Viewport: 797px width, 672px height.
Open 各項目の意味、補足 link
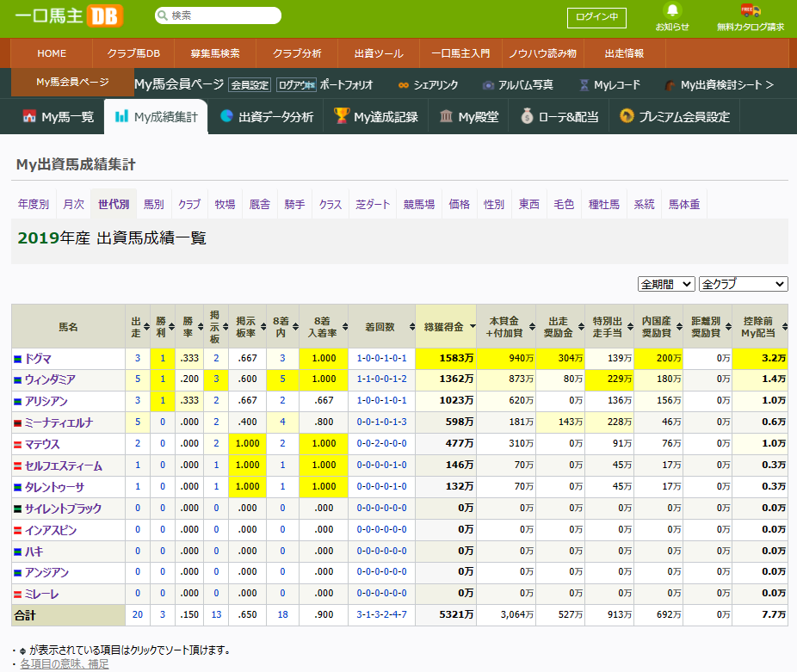click(x=65, y=664)
